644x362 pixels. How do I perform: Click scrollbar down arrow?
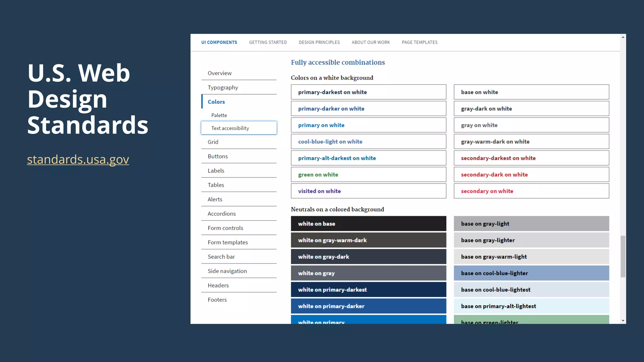[x=623, y=321]
